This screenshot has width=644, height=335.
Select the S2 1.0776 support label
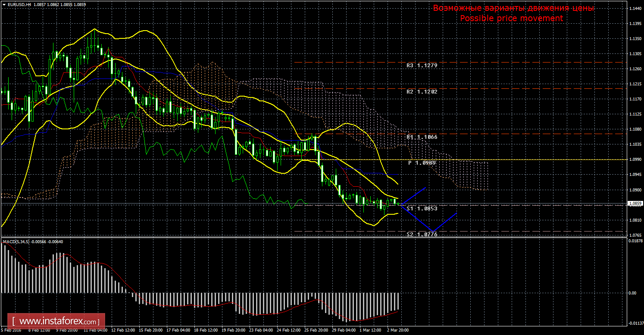tap(422, 234)
